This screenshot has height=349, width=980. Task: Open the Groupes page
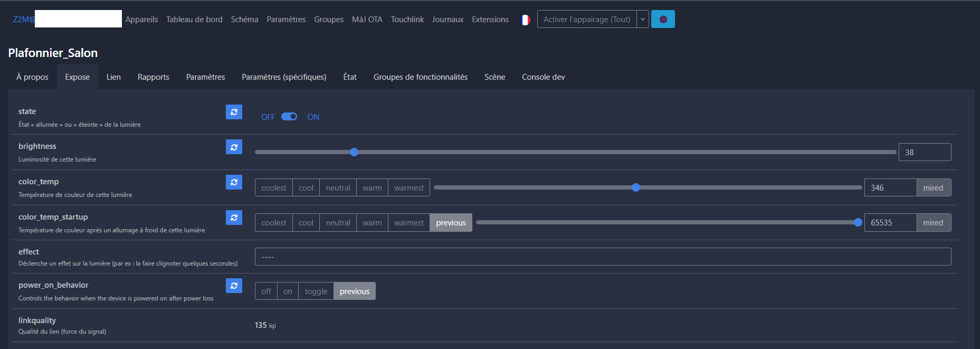tap(329, 20)
